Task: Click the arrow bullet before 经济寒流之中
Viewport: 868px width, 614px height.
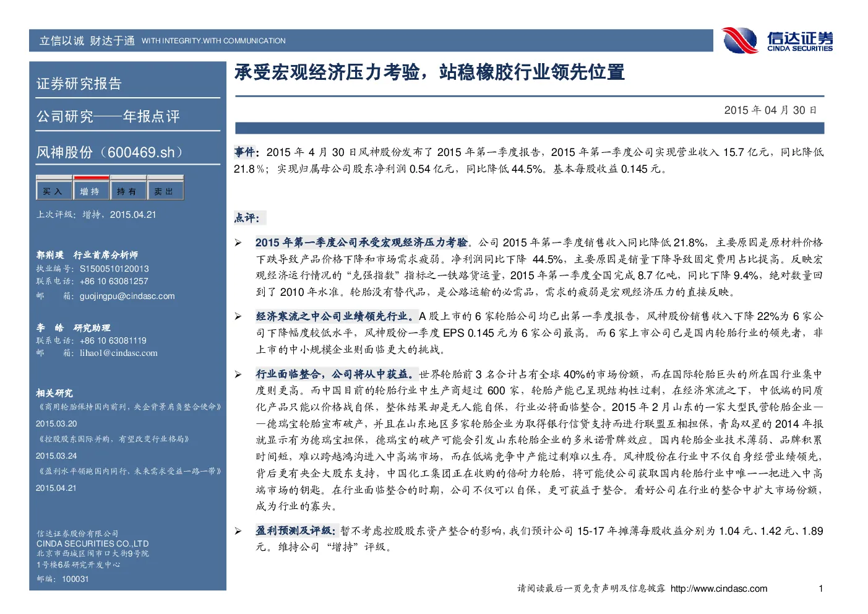Action: click(238, 317)
